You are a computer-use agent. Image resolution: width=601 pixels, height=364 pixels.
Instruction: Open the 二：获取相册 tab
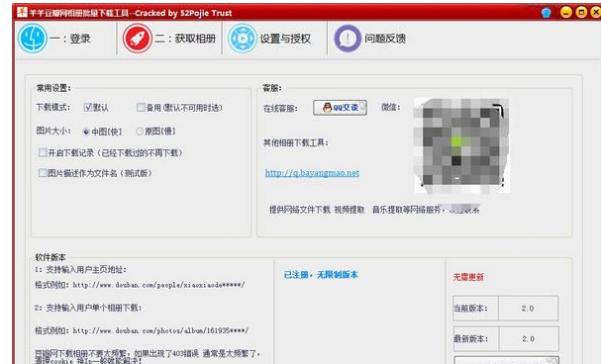click(x=185, y=39)
